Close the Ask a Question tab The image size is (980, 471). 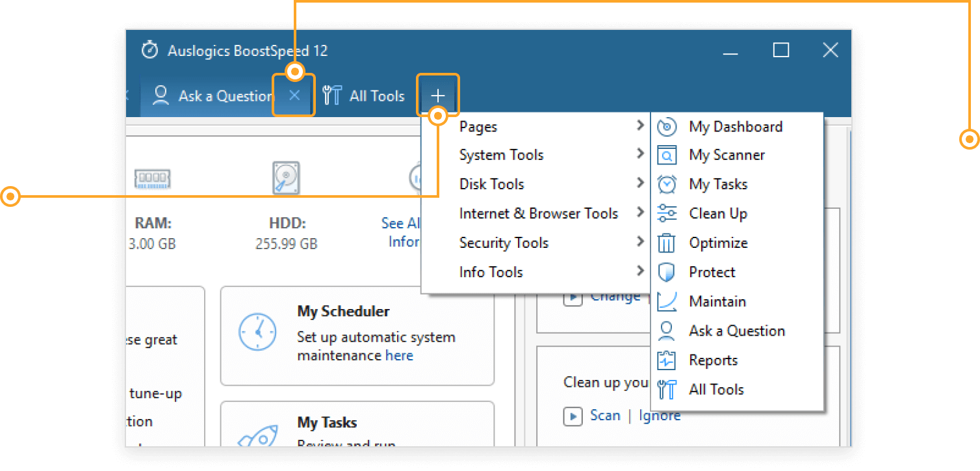[294, 96]
